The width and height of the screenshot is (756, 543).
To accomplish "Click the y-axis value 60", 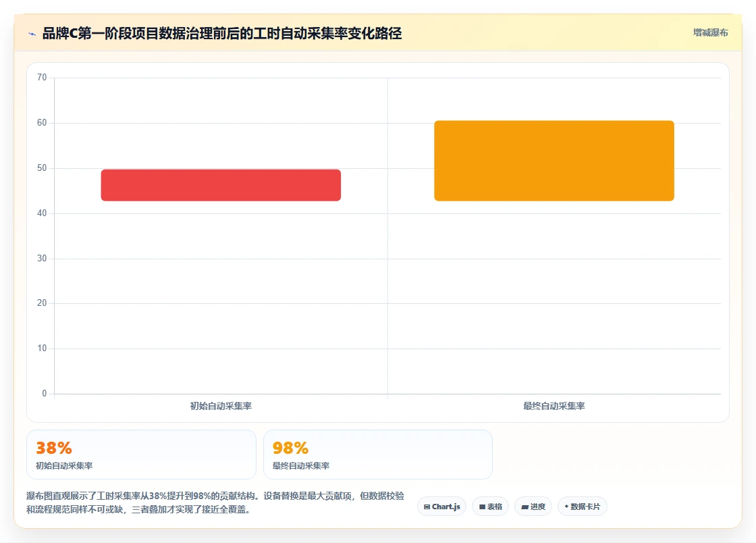I will pos(42,122).
